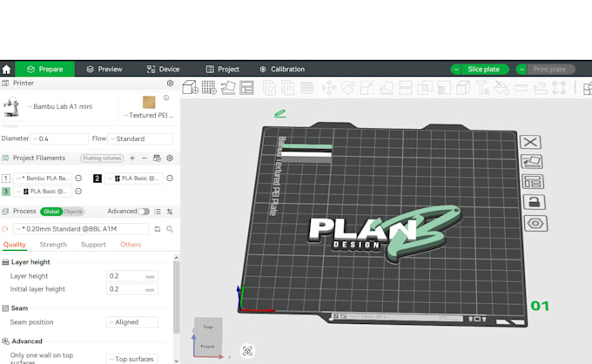This screenshot has width=592, height=364.
Task: Click the plate auto orient icon beside the bed
Action: [532, 162]
